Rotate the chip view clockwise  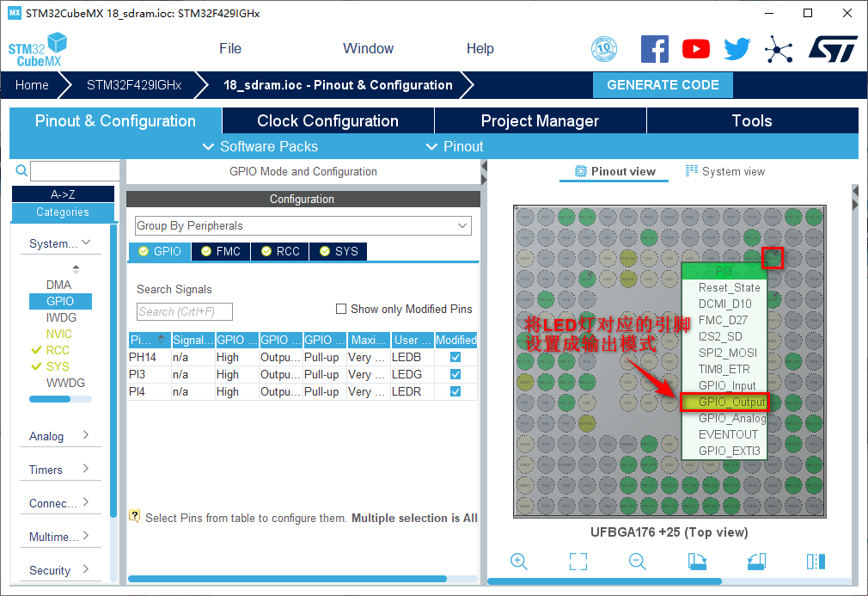click(x=697, y=562)
